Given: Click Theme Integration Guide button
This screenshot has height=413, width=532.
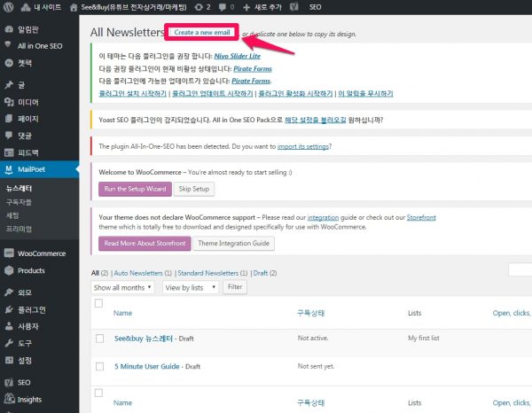Looking at the screenshot, I should coord(233,244).
